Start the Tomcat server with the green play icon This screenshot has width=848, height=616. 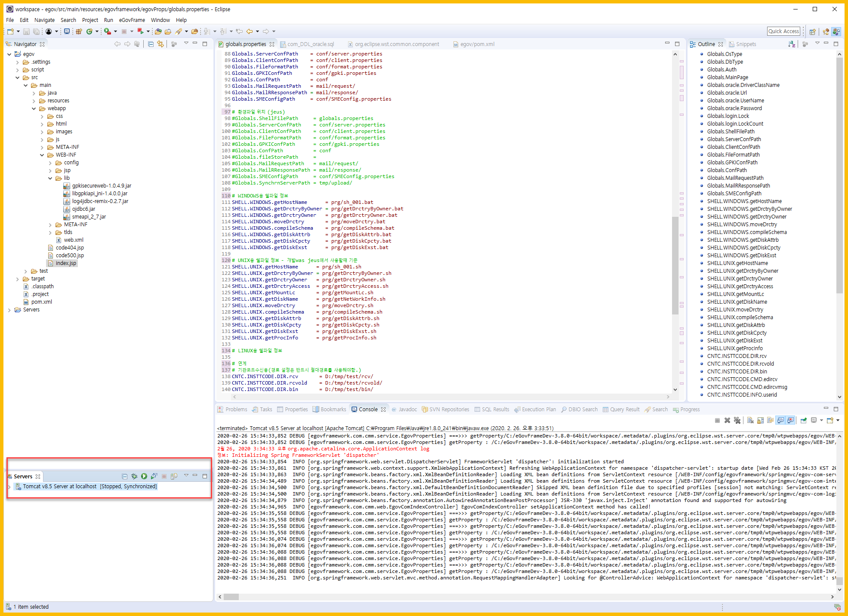pos(144,476)
